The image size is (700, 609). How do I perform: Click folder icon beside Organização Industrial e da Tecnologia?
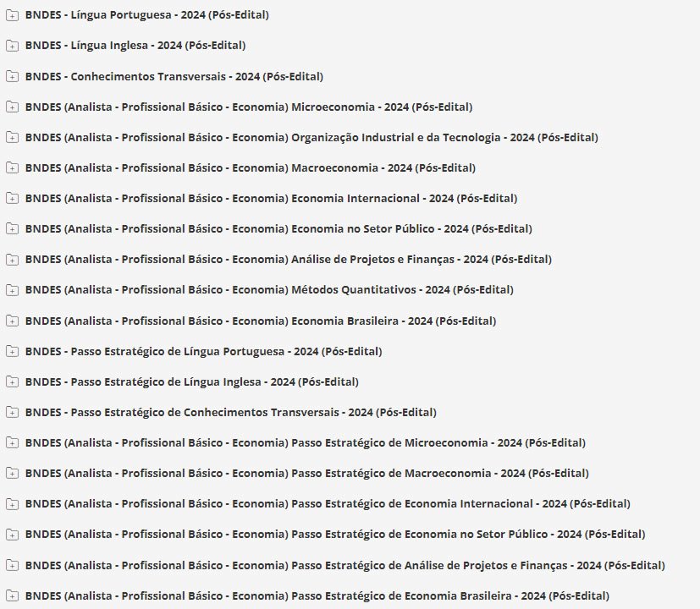point(12,137)
